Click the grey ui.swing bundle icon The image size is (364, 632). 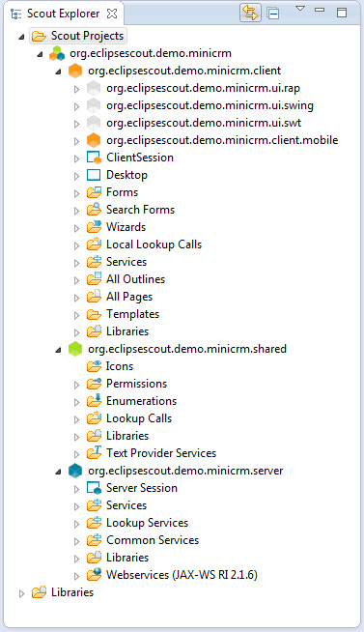94,105
